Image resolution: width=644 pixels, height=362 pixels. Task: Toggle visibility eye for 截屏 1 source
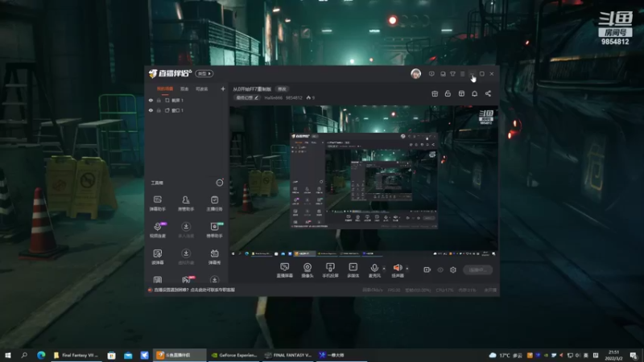[151, 100]
